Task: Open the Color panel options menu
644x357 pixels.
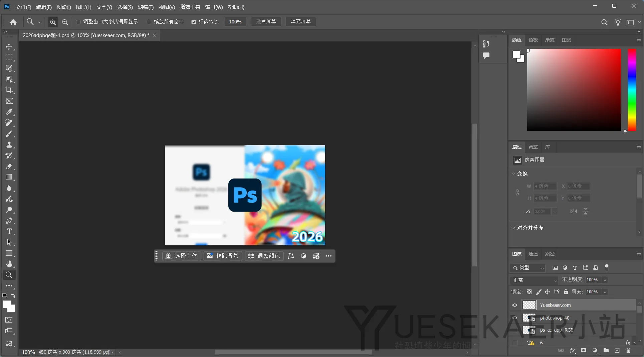Action: click(x=639, y=40)
